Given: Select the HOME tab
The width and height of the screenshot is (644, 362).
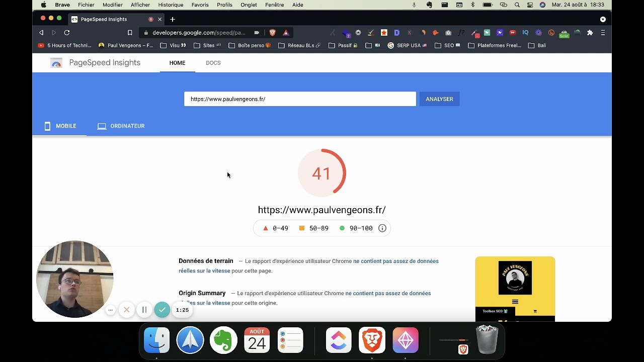Looking at the screenshot, I should [x=177, y=63].
